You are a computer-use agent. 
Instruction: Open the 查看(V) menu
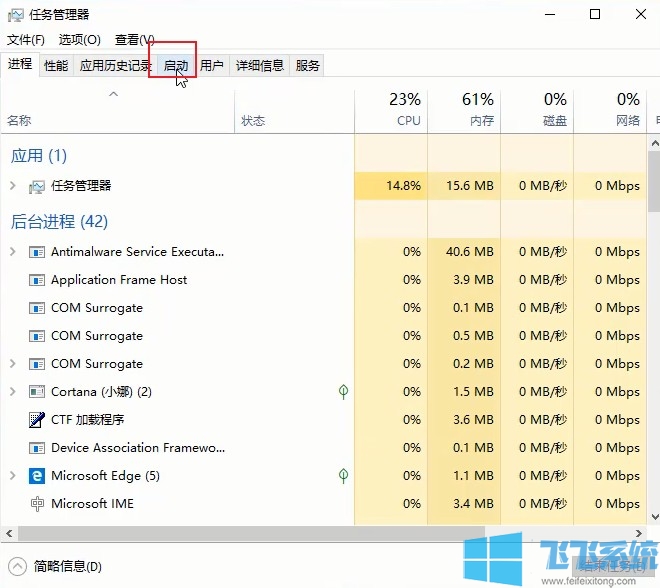135,40
